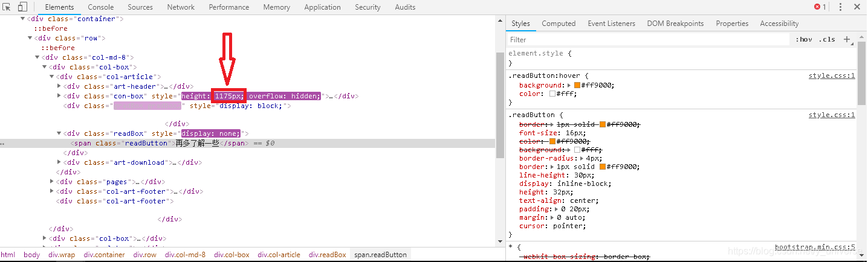The height and width of the screenshot is (262, 868).
Task: Switch to the Elements tab
Action: (x=59, y=7)
